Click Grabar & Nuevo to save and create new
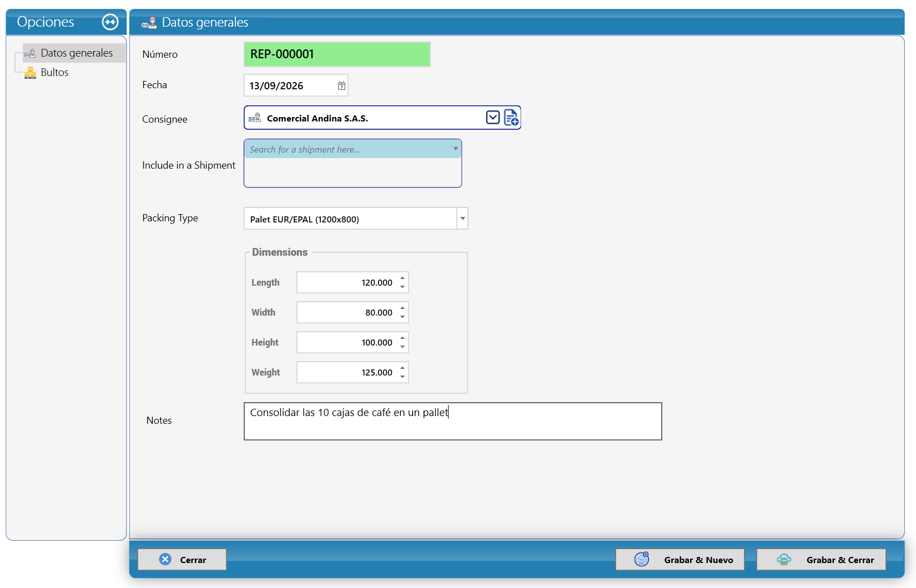The width and height of the screenshot is (916, 588). click(680, 559)
